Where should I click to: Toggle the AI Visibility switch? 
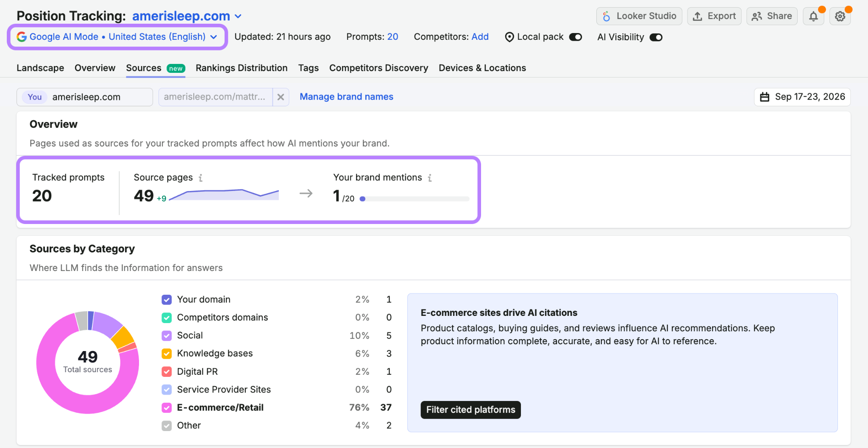[656, 37]
